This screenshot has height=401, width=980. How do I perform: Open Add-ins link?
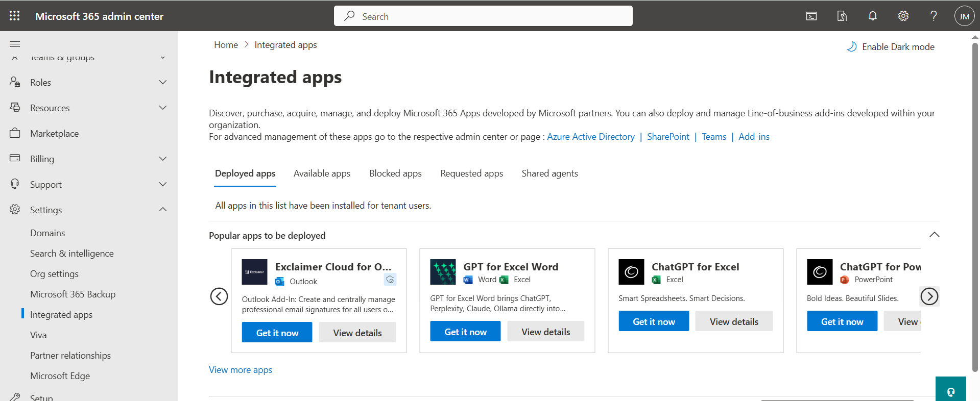point(754,137)
